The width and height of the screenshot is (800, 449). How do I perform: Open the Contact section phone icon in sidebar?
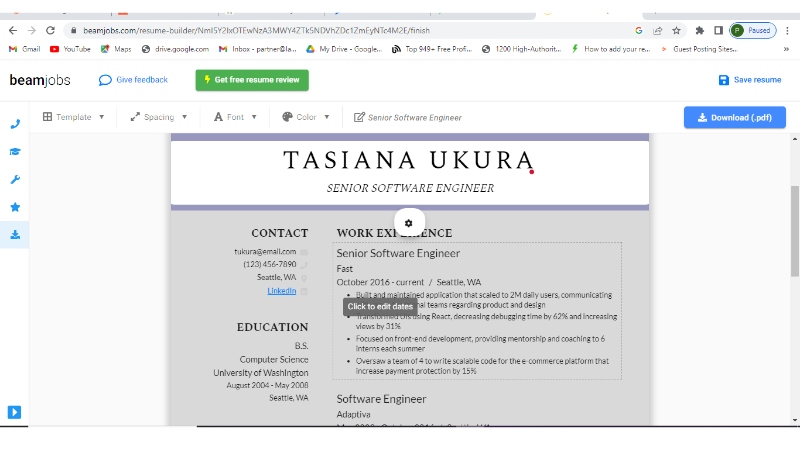(15, 124)
